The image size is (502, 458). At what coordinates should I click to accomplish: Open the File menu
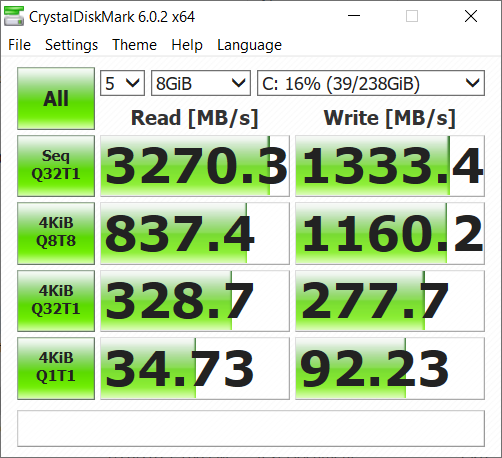pos(19,45)
